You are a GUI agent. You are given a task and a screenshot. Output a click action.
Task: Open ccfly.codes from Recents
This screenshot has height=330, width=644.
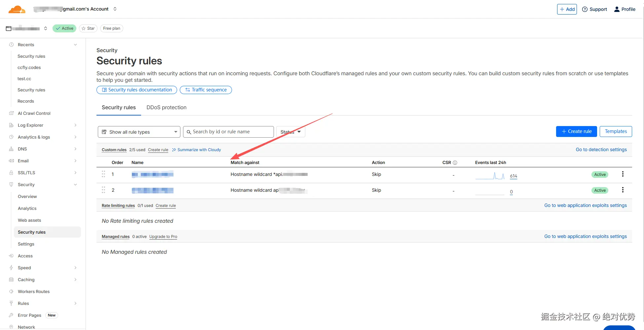pyautogui.click(x=29, y=67)
